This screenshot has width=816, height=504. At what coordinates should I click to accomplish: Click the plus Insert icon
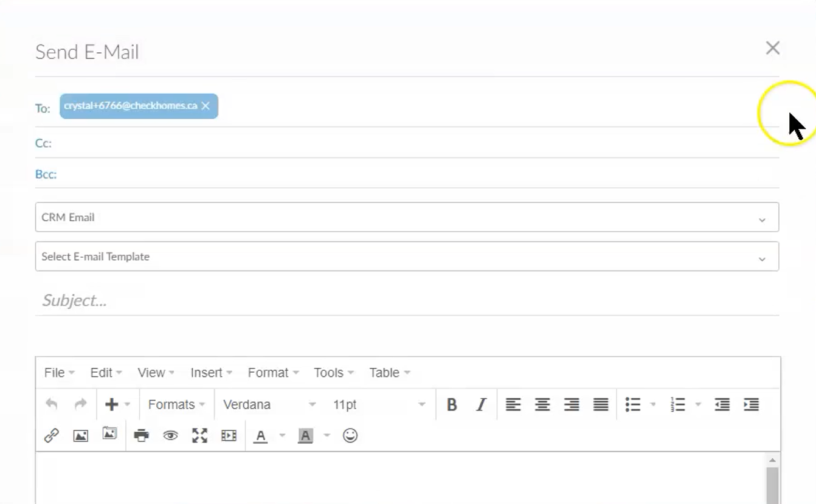point(111,404)
